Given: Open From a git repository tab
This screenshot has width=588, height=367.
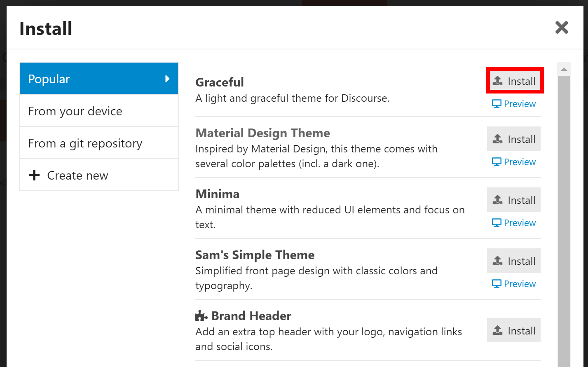Looking at the screenshot, I should click(x=98, y=143).
